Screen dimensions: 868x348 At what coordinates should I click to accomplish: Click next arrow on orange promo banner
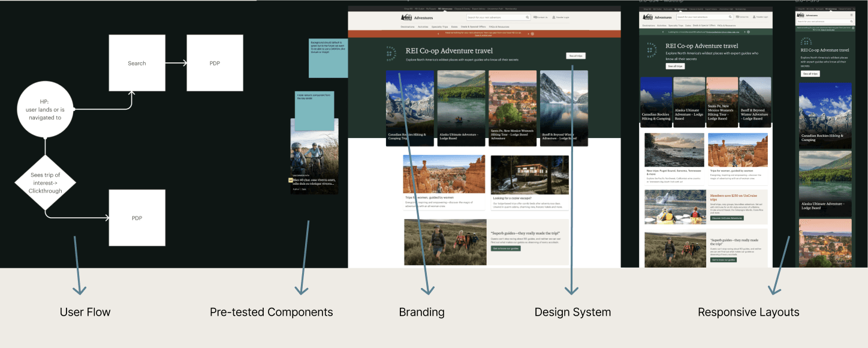click(528, 34)
